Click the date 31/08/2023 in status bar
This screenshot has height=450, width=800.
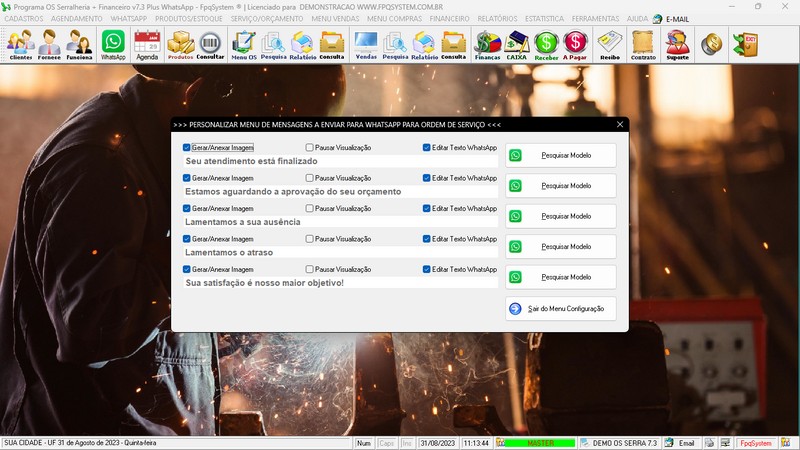pyautogui.click(x=438, y=443)
